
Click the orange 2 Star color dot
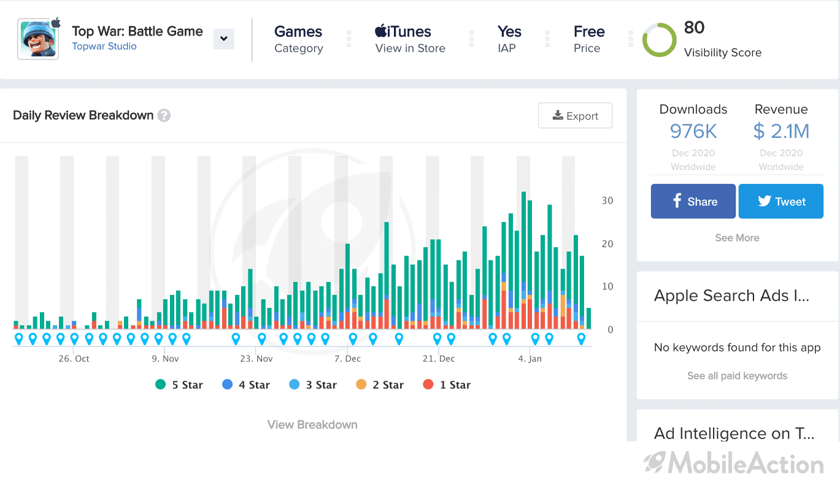pyautogui.click(x=361, y=384)
